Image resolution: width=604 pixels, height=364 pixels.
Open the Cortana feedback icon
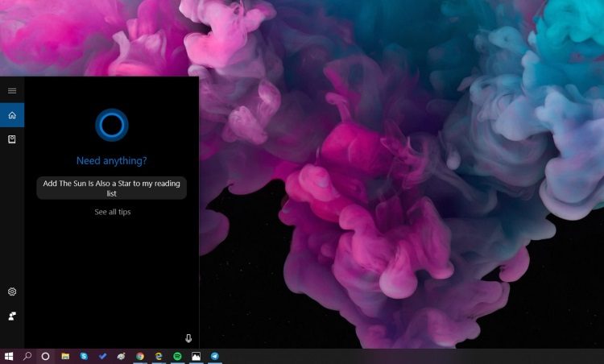pos(12,316)
